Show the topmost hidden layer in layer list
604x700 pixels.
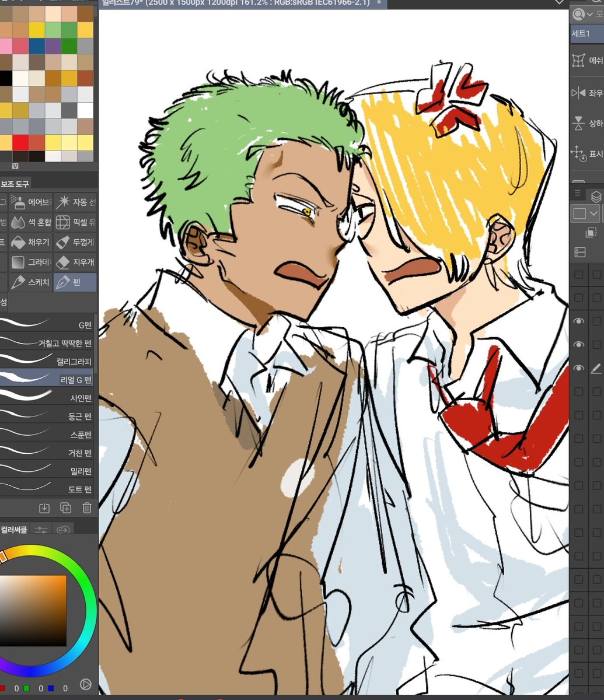coord(578,274)
